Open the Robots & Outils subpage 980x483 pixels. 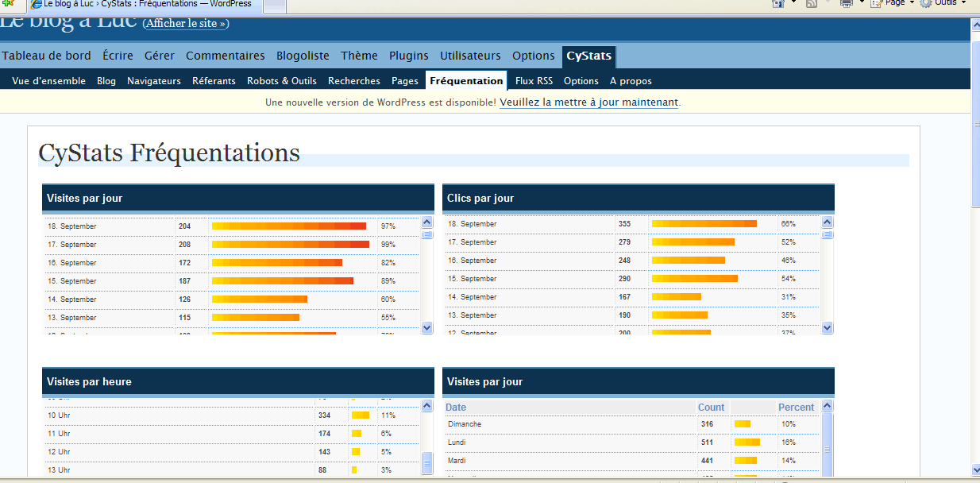coord(282,80)
